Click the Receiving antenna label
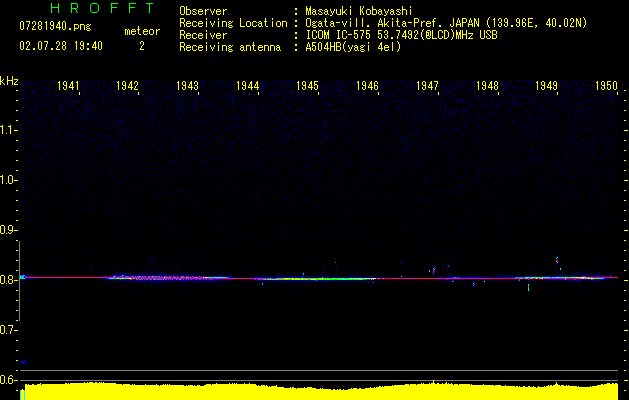629x400 pixels. pyautogui.click(x=230, y=47)
